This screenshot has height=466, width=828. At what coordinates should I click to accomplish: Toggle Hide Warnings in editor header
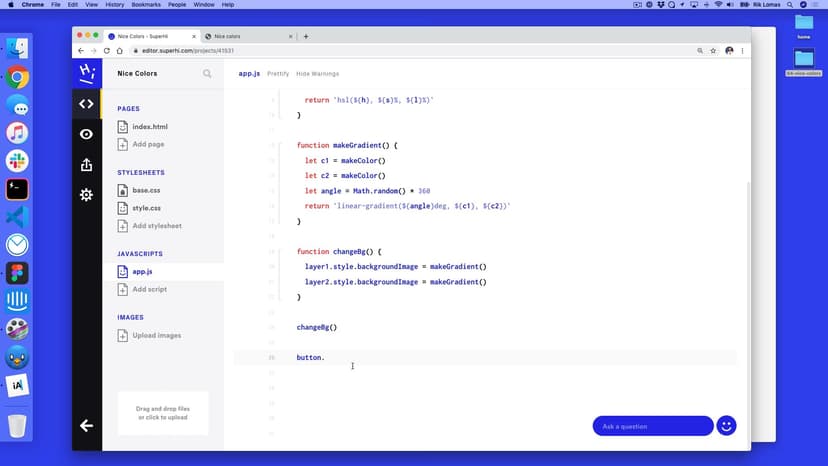[318, 73]
